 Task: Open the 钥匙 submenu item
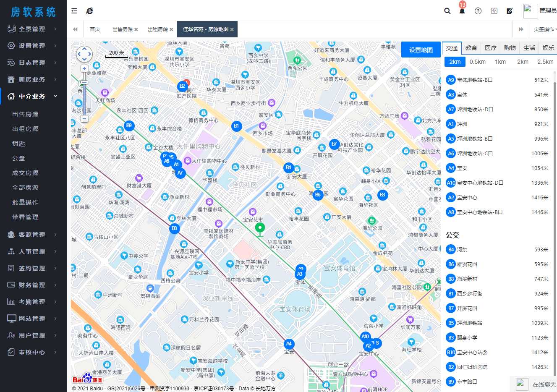click(x=18, y=144)
